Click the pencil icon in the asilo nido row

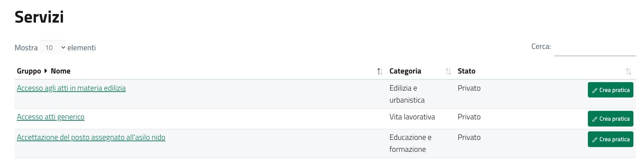(595, 140)
